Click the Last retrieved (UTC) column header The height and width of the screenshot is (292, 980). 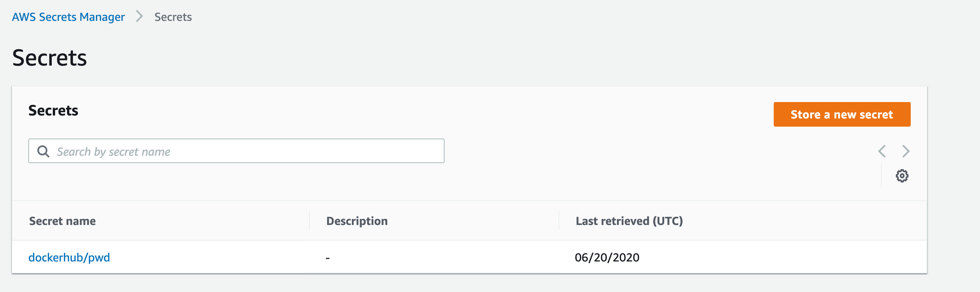(x=629, y=221)
